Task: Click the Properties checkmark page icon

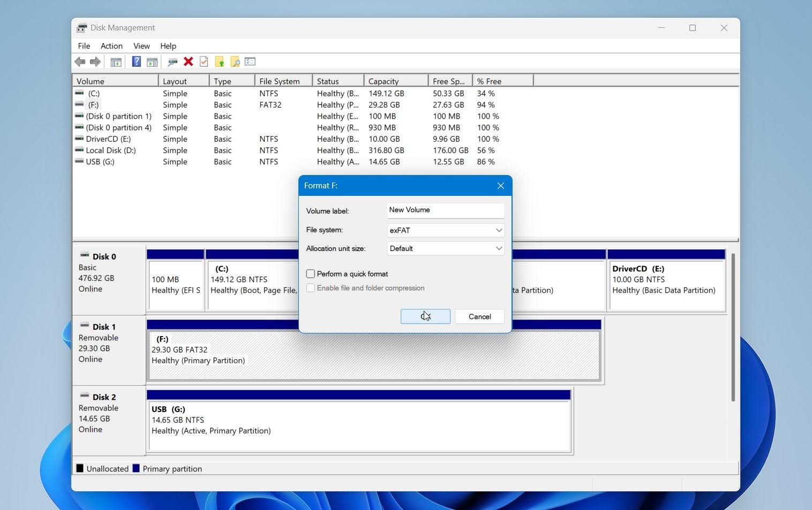Action: [204, 62]
